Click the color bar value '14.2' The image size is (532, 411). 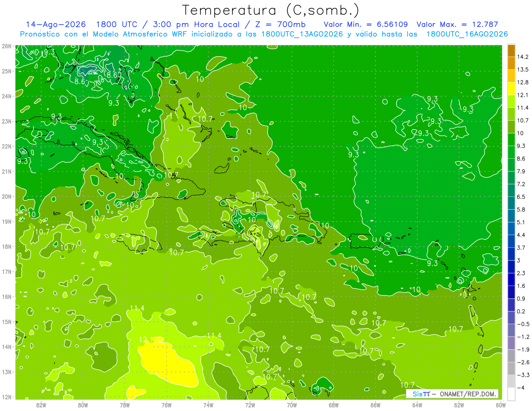click(522, 57)
